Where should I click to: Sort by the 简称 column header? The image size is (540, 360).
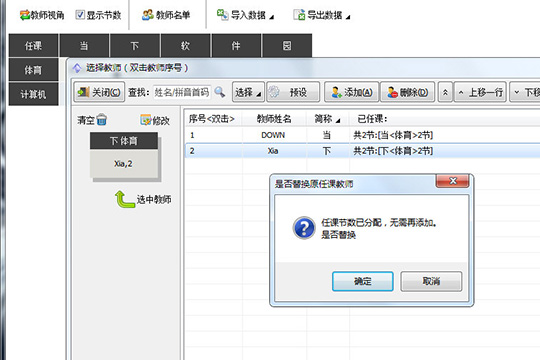click(327, 119)
